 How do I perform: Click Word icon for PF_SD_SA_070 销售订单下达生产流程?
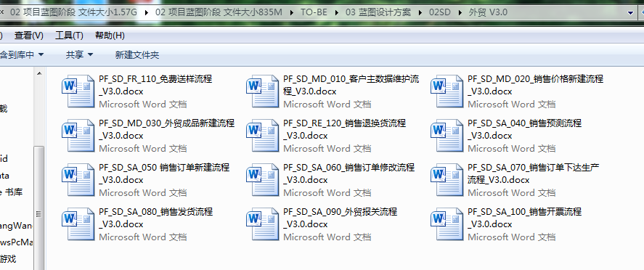[447, 180]
